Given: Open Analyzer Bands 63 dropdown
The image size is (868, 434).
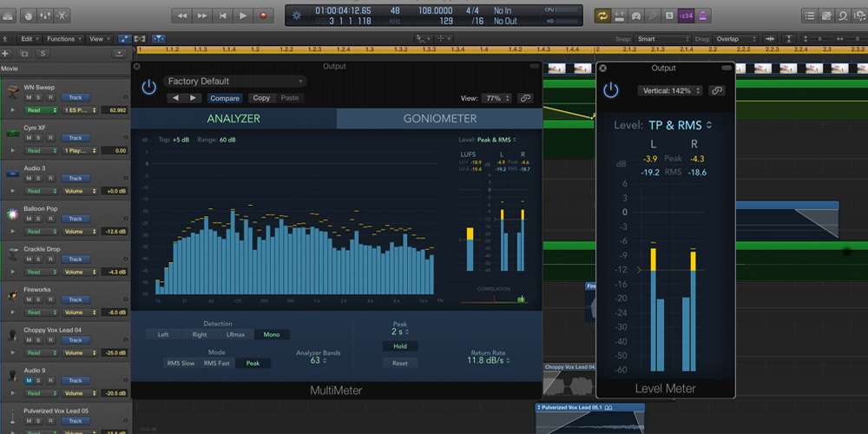Looking at the screenshot, I should click(318, 360).
